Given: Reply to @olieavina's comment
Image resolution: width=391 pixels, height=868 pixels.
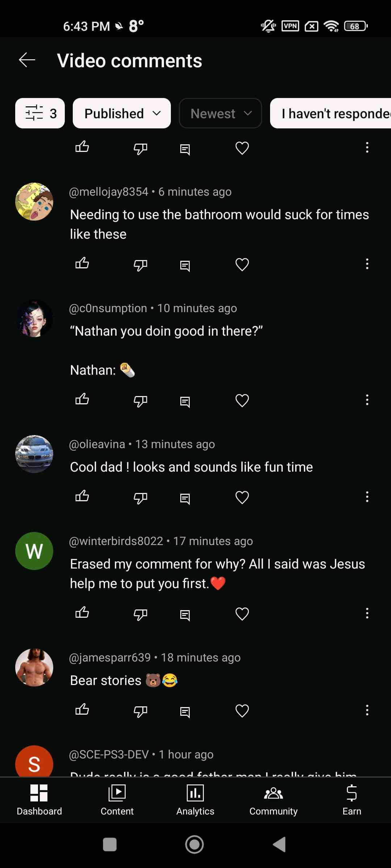Looking at the screenshot, I should point(185,498).
